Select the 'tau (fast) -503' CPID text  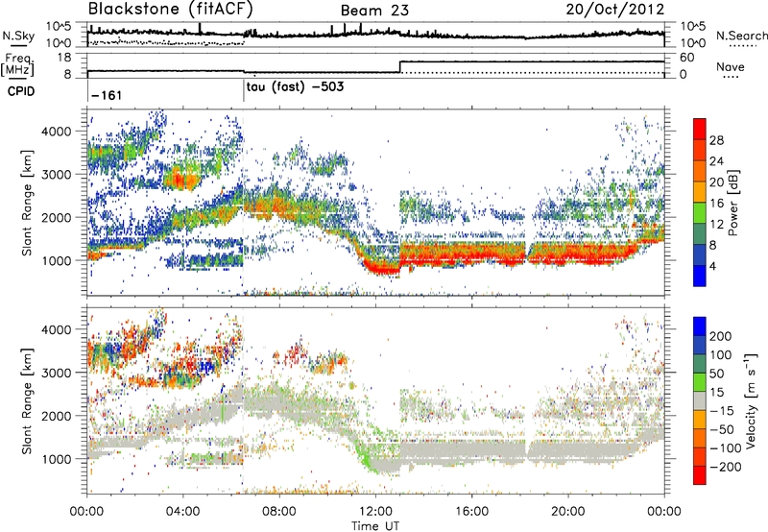point(295,87)
